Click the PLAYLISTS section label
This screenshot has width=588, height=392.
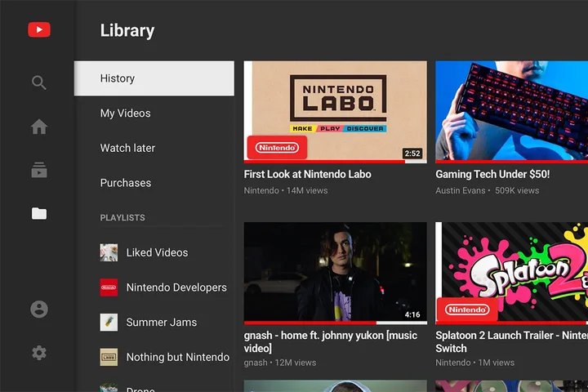point(122,217)
